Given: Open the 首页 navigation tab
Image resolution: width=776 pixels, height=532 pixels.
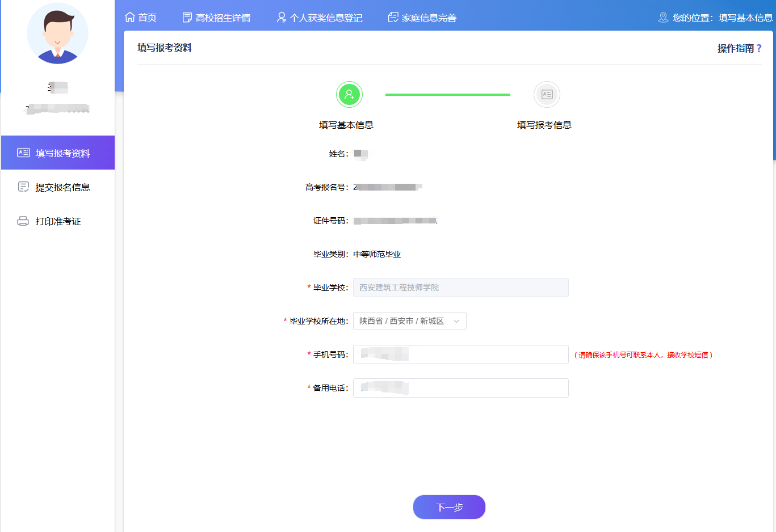Looking at the screenshot, I should coord(147,18).
